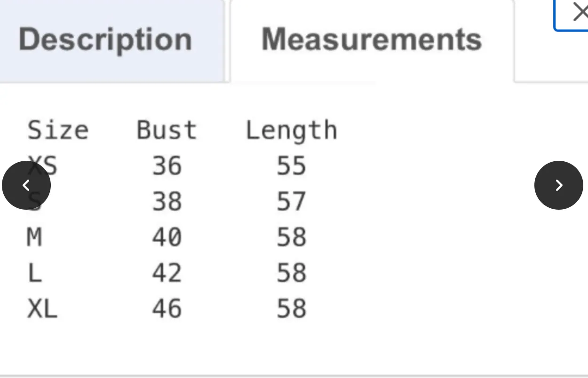Viewport: 588px width, 378px height.
Task: Click bust value 38 in the table
Action: point(167,202)
